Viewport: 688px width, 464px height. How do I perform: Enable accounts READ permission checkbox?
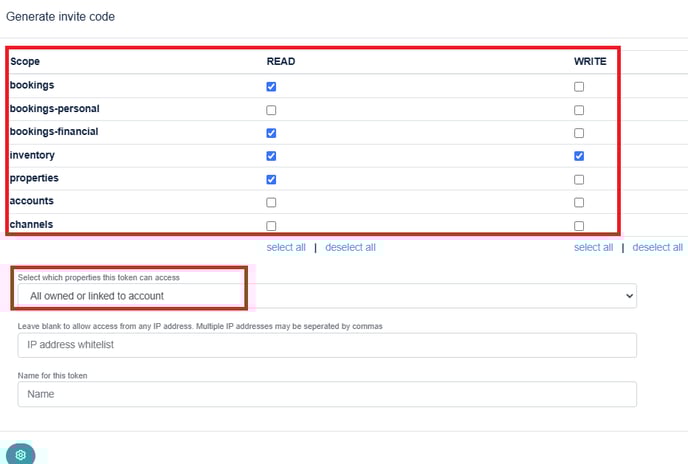(x=271, y=202)
